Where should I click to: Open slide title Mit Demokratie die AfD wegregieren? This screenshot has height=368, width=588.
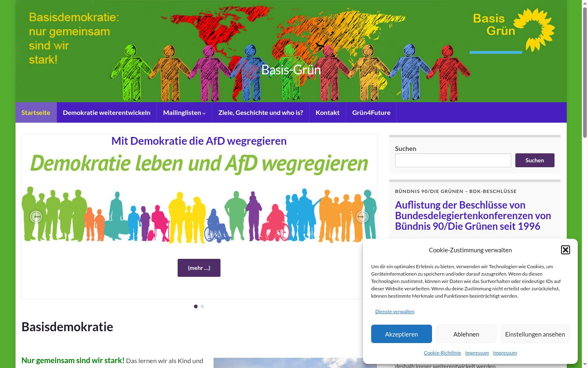(199, 141)
